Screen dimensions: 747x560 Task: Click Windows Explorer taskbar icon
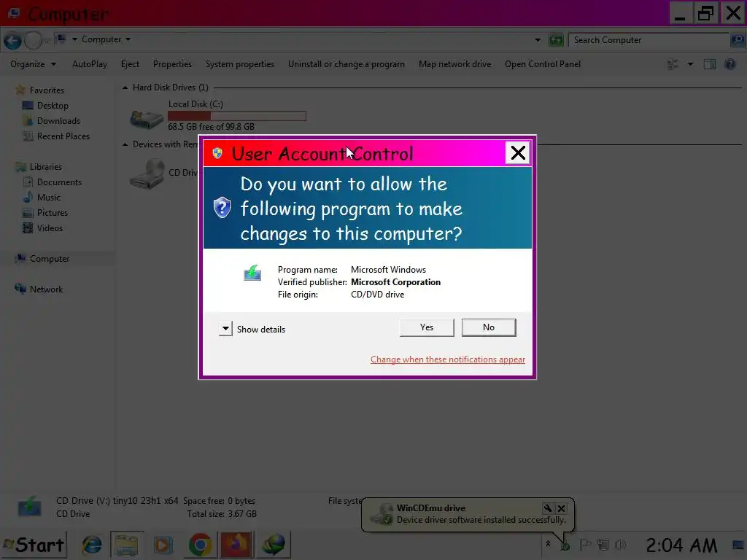[126, 545]
